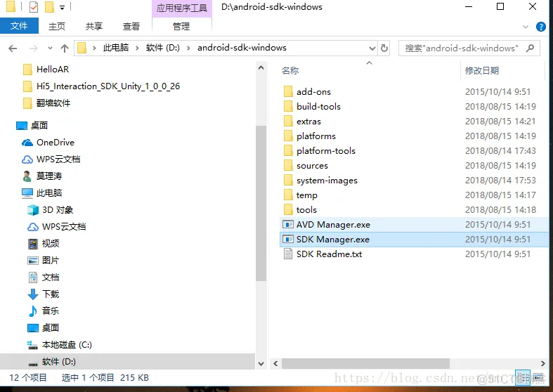Viewport: 553px width, 392px height.
Task: Expand the address bar history dropdown
Action: point(372,48)
